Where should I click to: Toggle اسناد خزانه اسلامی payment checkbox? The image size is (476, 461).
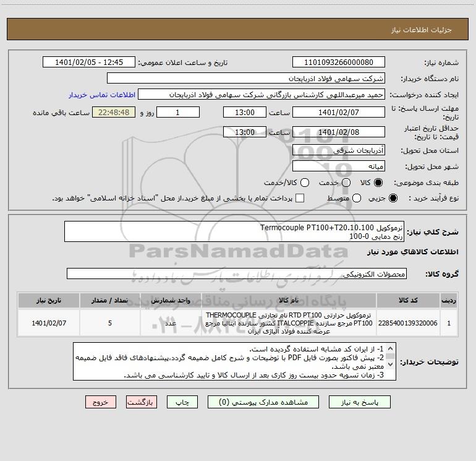coord(300,198)
